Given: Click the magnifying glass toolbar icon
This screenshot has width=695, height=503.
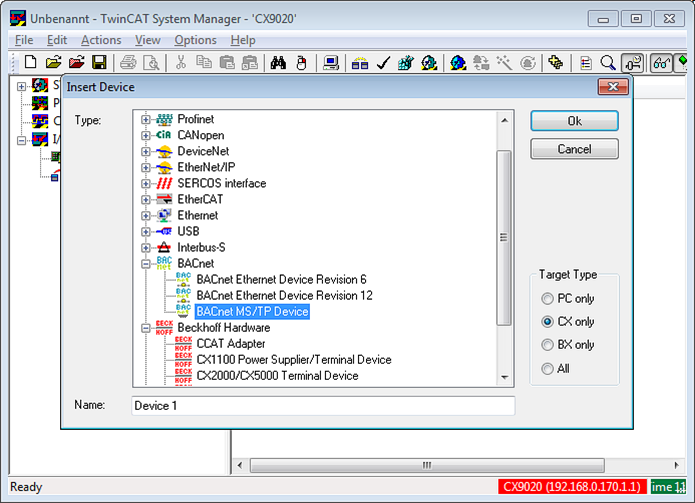Looking at the screenshot, I should tap(608, 62).
